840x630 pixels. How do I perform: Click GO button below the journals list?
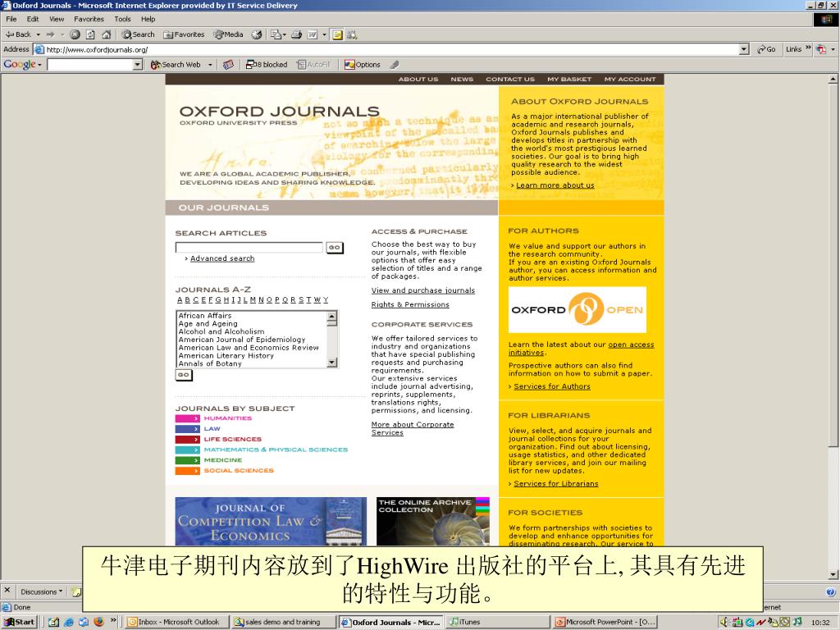pos(184,375)
